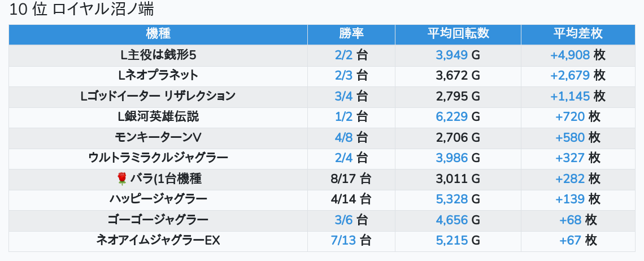Open the 6,229 average spins link
The width and height of the screenshot is (644, 261).
(x=452, y=117)
